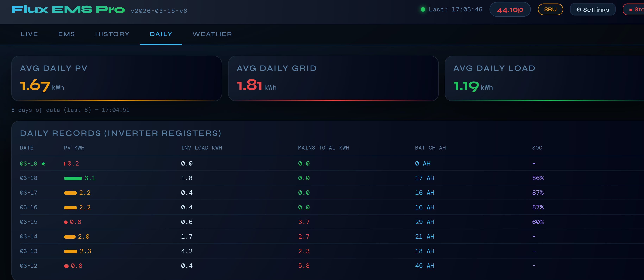
Task: Open the WEATHER tab
Action: pos(212,34)
